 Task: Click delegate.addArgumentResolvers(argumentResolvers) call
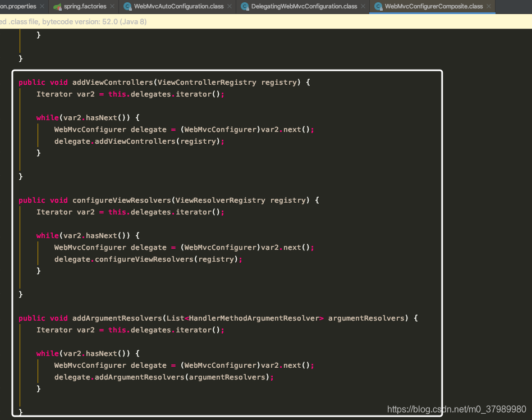click(x=164, y=377)
